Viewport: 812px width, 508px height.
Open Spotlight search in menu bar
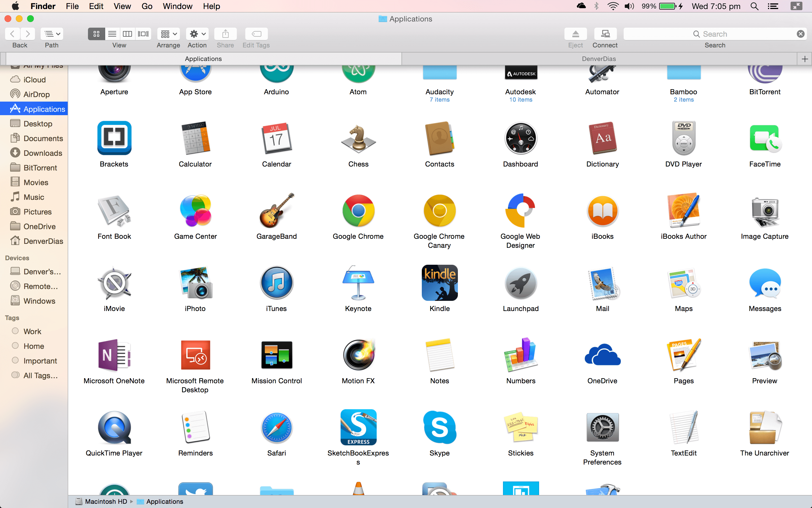(754, 6)
